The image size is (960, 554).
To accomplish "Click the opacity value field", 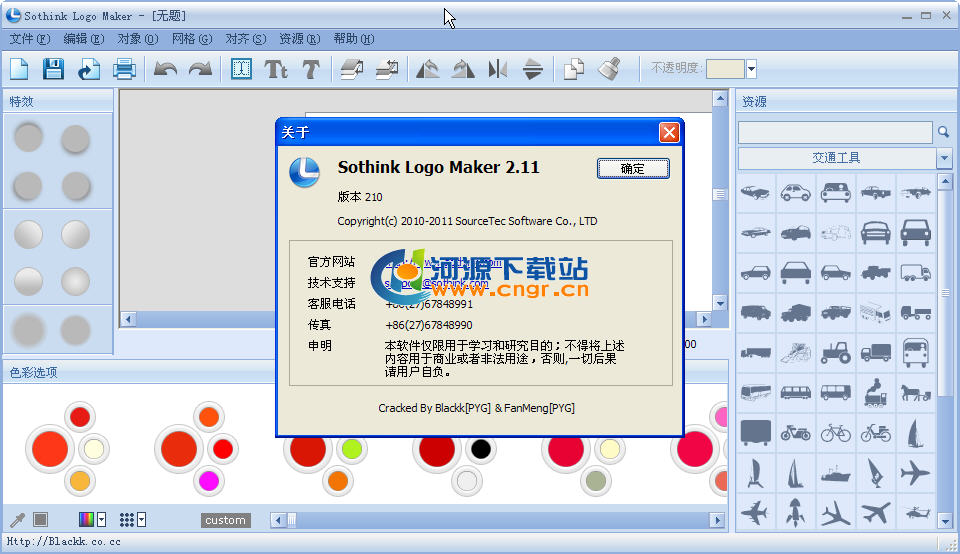I will [726, 69].
